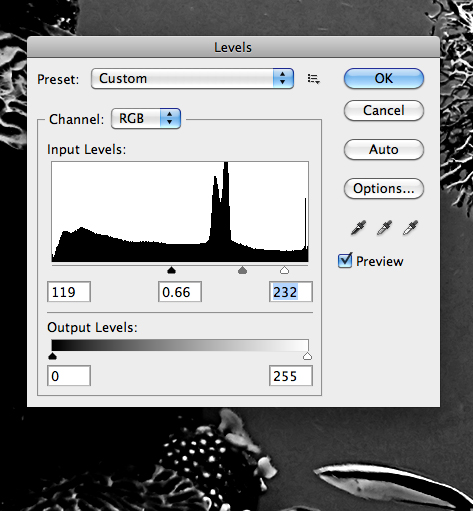
Task: Click the Levels dialog title bar
Action: 233,47
